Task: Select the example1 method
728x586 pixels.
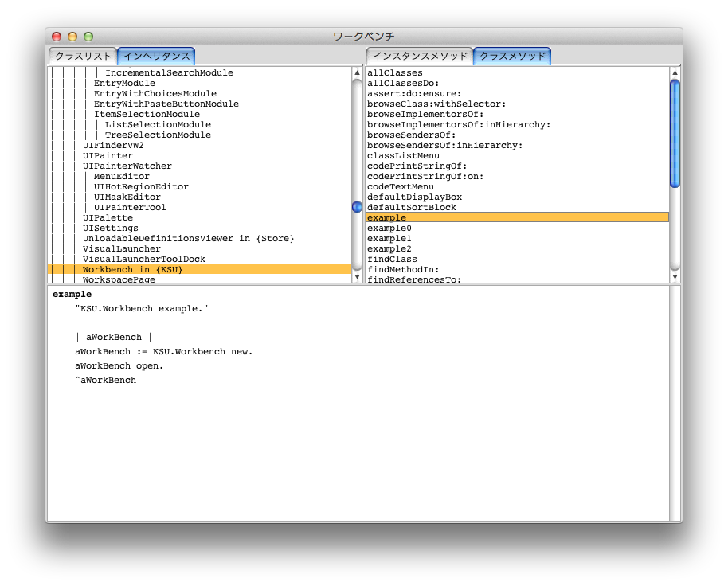Action: [389, 239]
